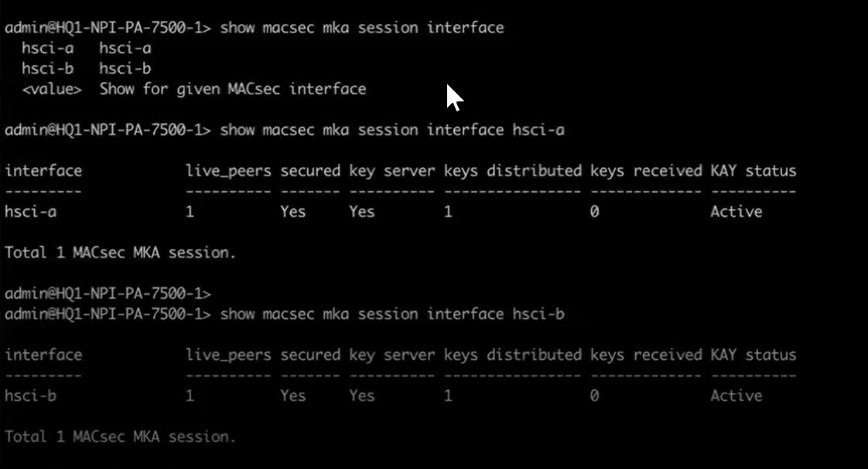Click KAY status header in first table
The height and width of the screenshot is (469, 868).
753,171
